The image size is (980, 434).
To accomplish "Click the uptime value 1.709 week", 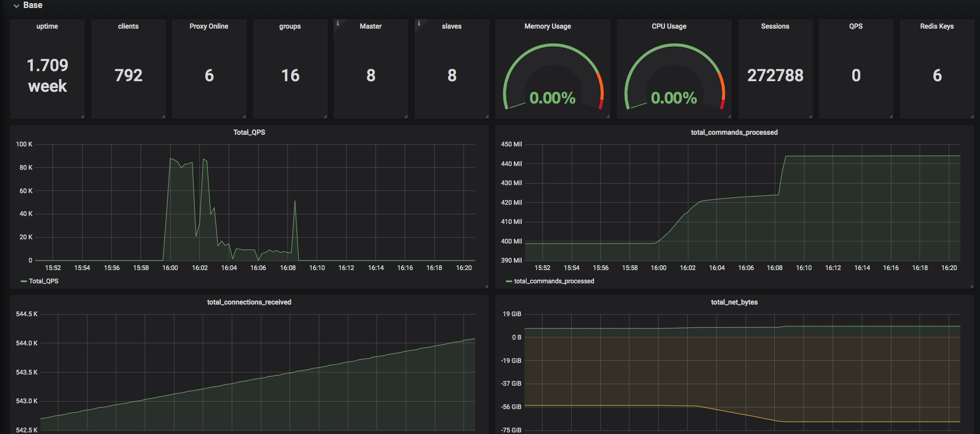I will [47, 75].
